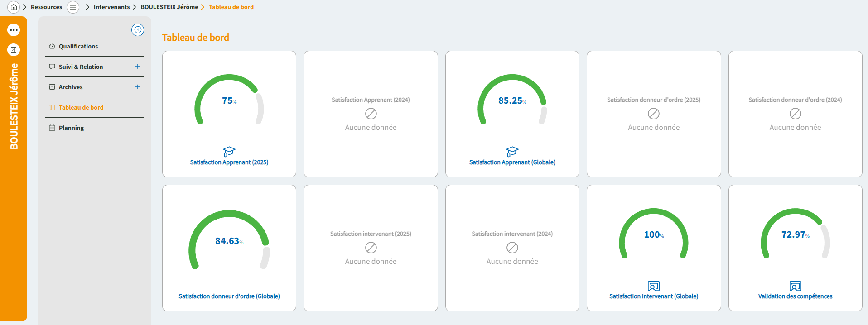
Task: Toggle the panel collapse icon in orange sidebar
Action: coord(14,50)
